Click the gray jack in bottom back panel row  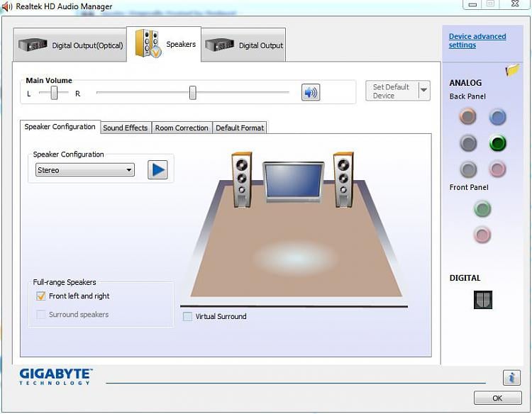(x=468, y=169)
